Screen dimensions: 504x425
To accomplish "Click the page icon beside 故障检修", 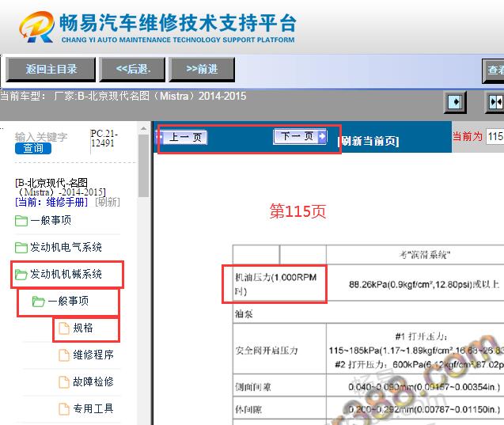I will (64, 382).
